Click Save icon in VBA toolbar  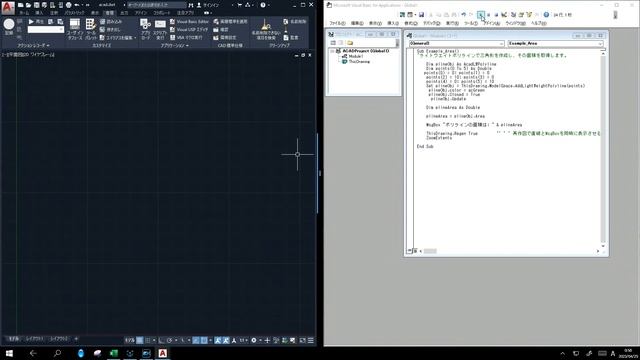click(421, 15)
